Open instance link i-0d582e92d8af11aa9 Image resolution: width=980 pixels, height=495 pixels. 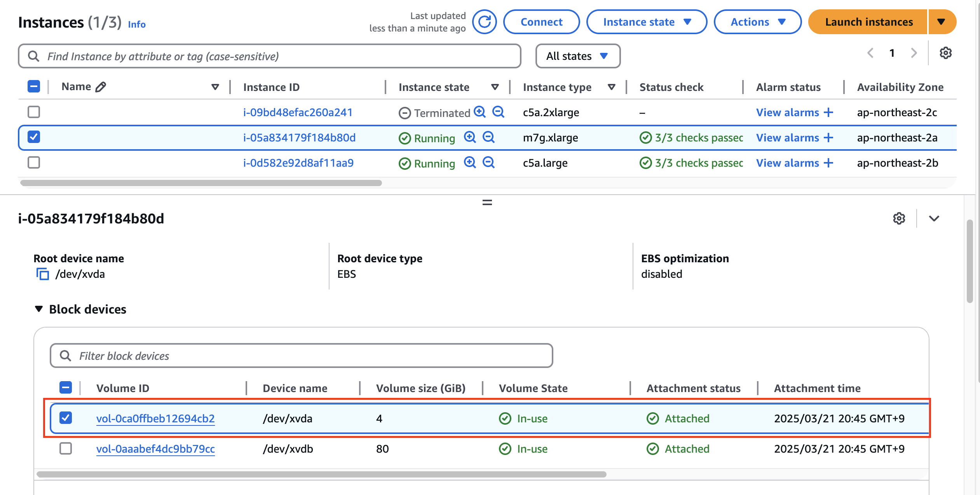[x=298, y=163]
